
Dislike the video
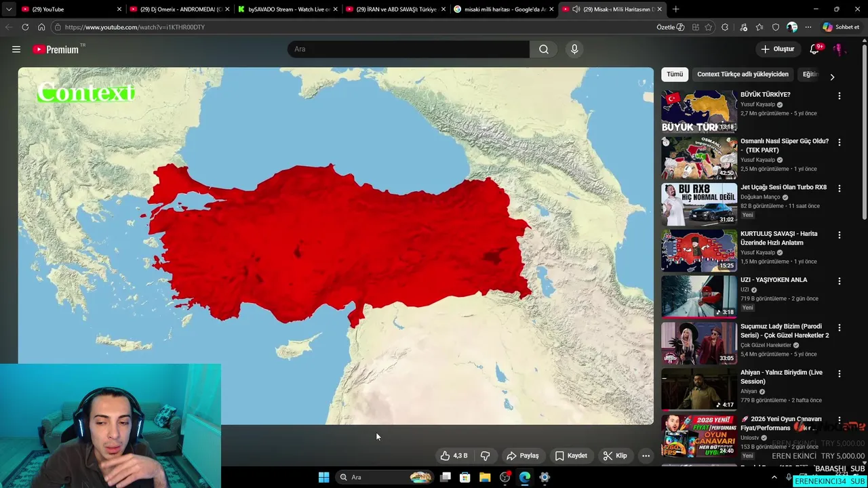(486, 455)
